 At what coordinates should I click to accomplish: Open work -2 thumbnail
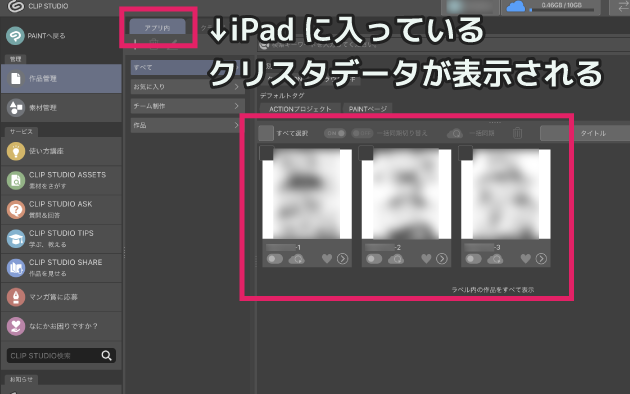tap(406, 194)
